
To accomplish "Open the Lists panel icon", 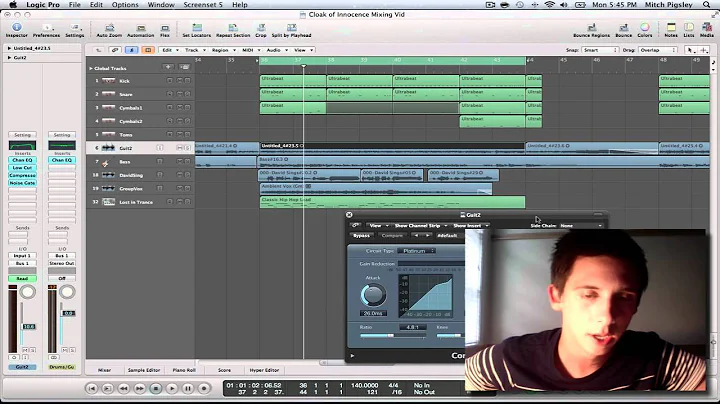I will click(x=689, y=28).
